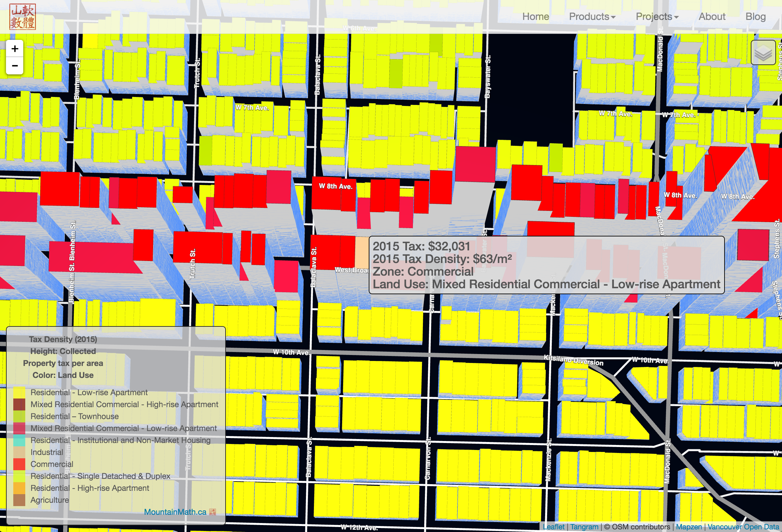Open the Mapzen attribution link
The image size is (782, 532).
pyautogui.click(x=689, y=527)
